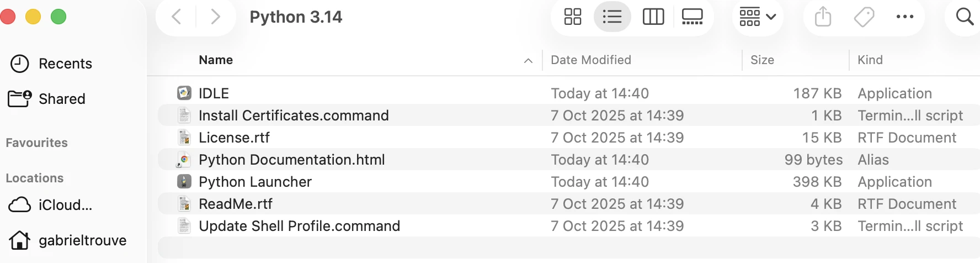
Task: Go forward with right chevron
Action: click(x=216, y=17)
